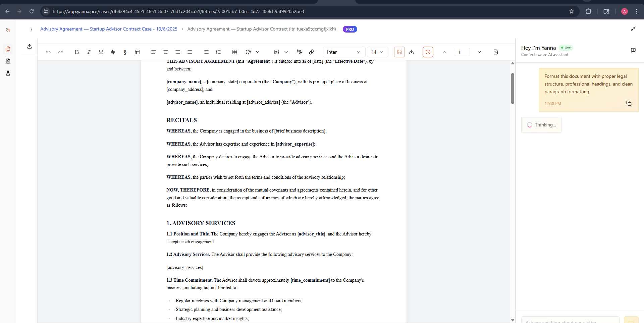The width and height of the screenshot is (644, 323).
Task: Bookmark this page with the star
Action: click(572, 11)
